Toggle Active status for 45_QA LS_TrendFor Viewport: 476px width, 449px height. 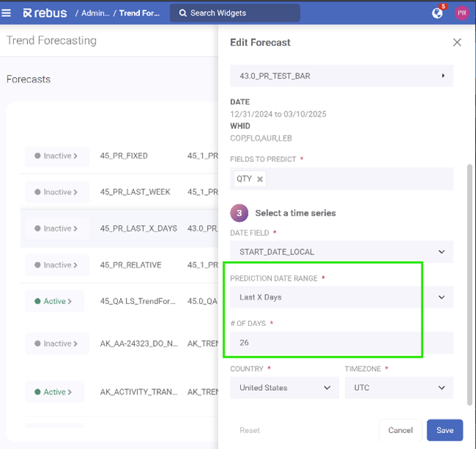coord(55,301)
